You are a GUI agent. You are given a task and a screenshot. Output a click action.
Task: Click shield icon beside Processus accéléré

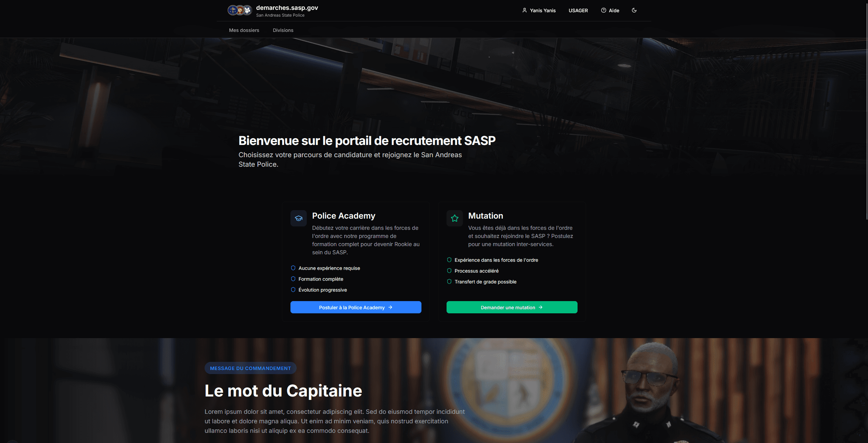(449, 271)
